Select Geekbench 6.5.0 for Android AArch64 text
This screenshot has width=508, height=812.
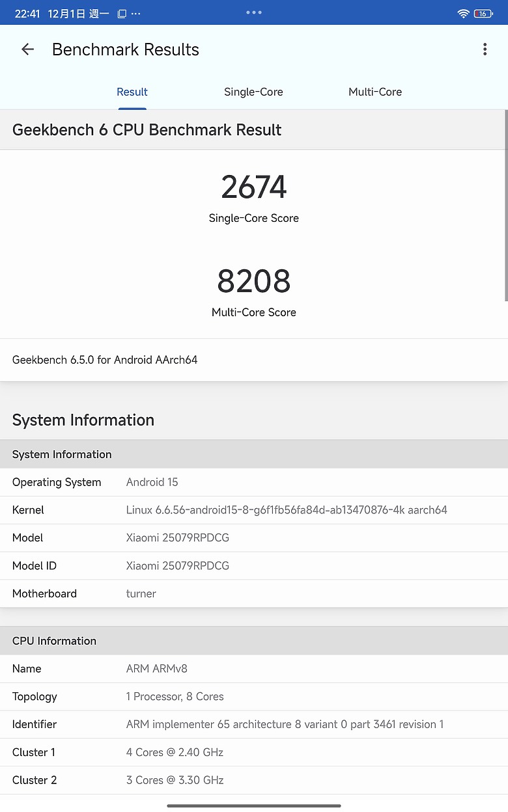coord(105,360)
